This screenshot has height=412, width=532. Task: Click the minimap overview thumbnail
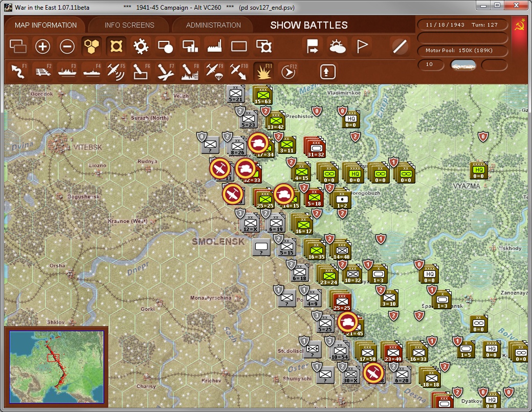click(x=56, y=367)
